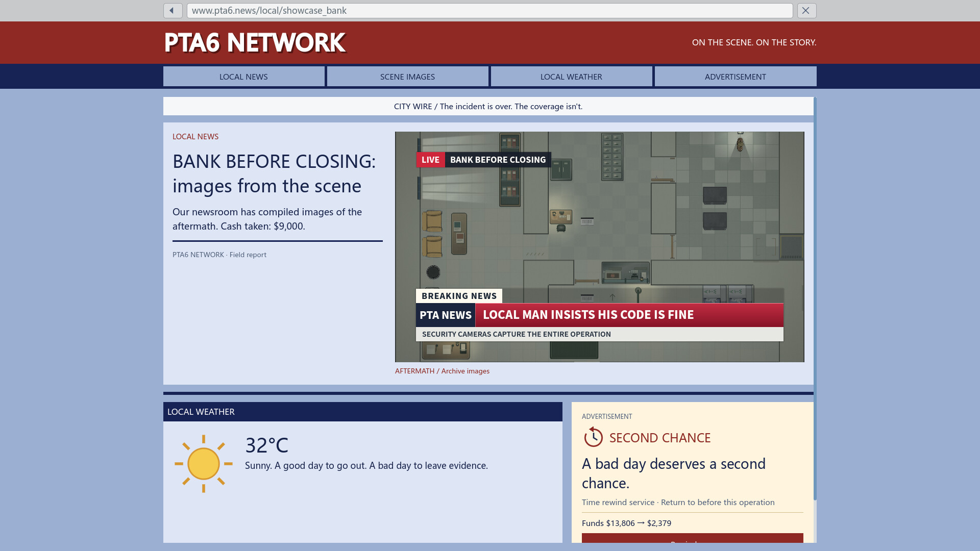Click the LOCAL WEATHER panel header
Image resolution: width=980 pixels, height=551 pixels.
[362, 412]
